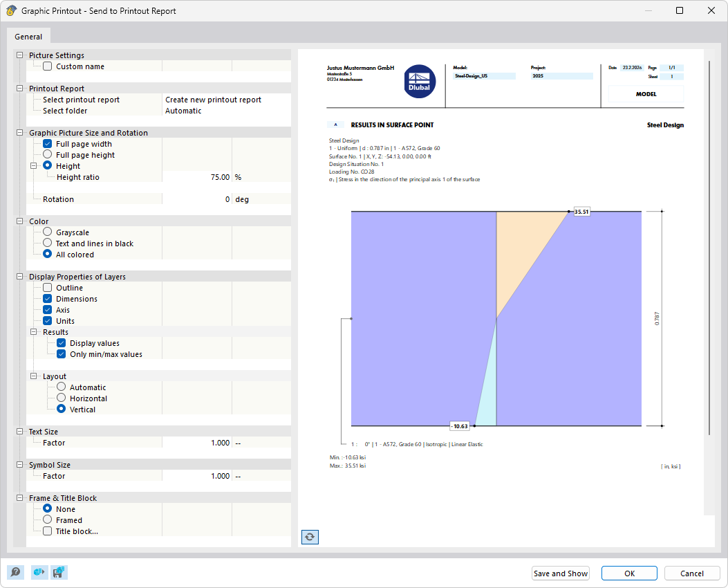This screenshot has height=588, width=728.
Task: Uncheck Only min/max values
Action: point(62,354)
